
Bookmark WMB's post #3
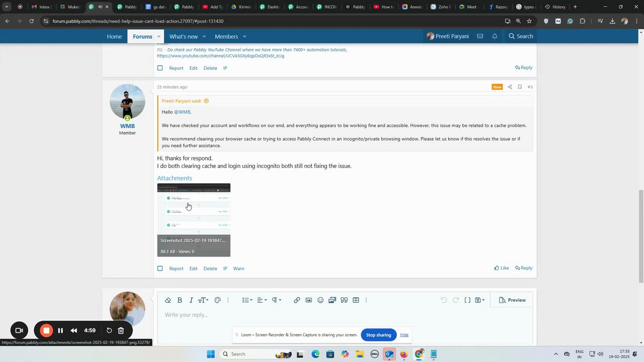coord(520,87)
